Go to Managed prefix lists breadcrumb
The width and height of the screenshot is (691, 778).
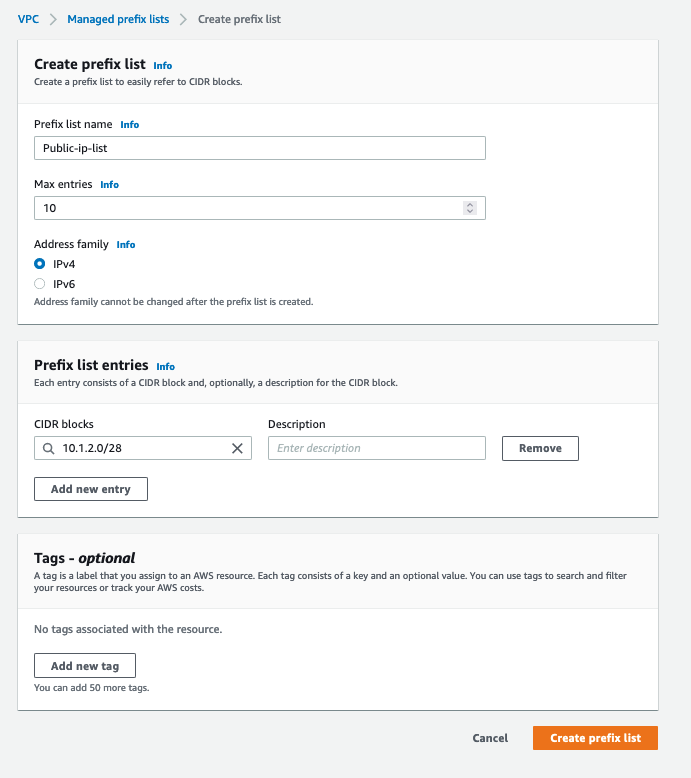tap(118, 19)
